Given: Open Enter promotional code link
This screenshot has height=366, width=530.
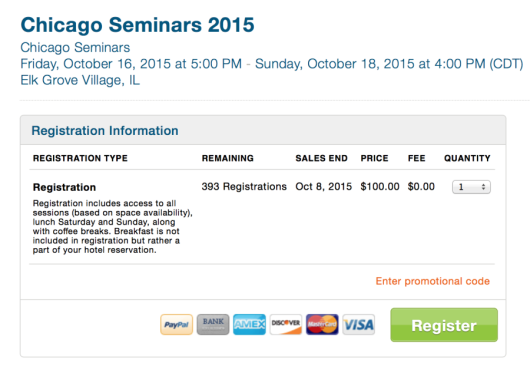Looking at the screenshot, I should 433,281.
